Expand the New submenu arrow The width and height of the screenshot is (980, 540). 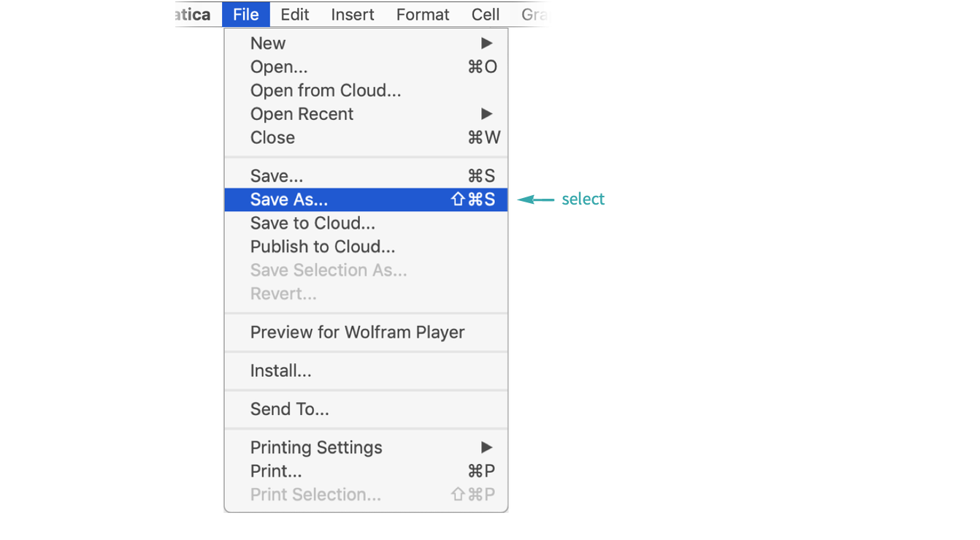[x=486, y=43]
